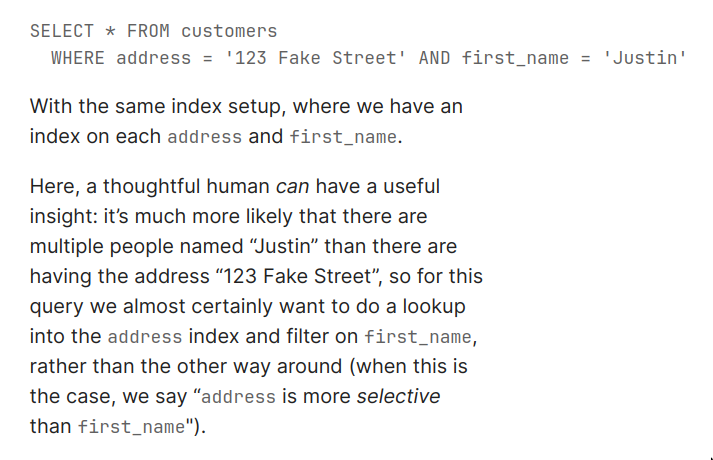Screen dimensions: 713x460
Task: Click the FROM keyword in the query
Action: 148,31
